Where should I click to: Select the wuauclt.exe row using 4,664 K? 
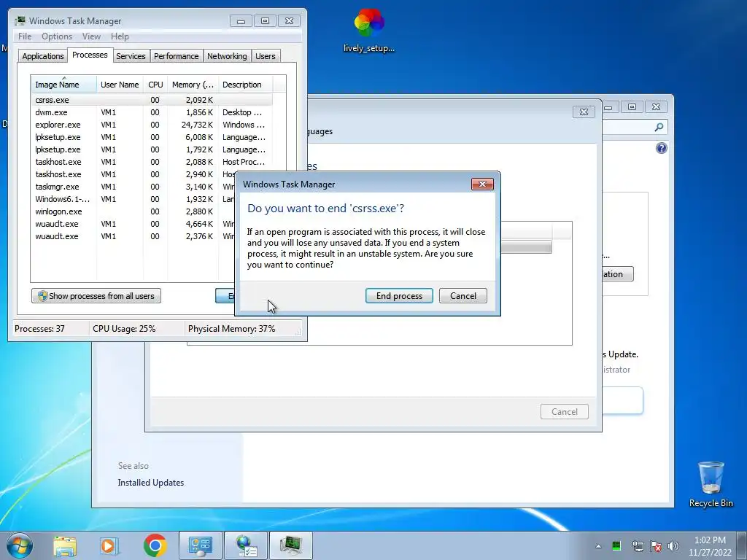tap(133, 224)
